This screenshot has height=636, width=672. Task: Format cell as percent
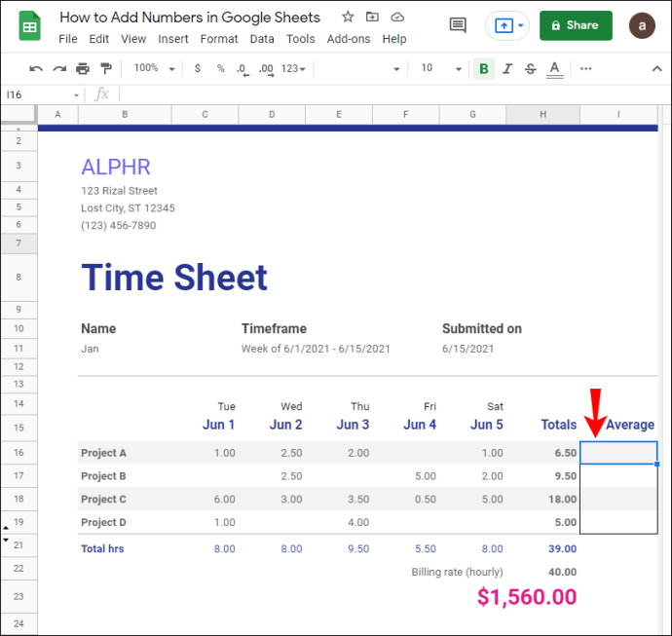220,68
